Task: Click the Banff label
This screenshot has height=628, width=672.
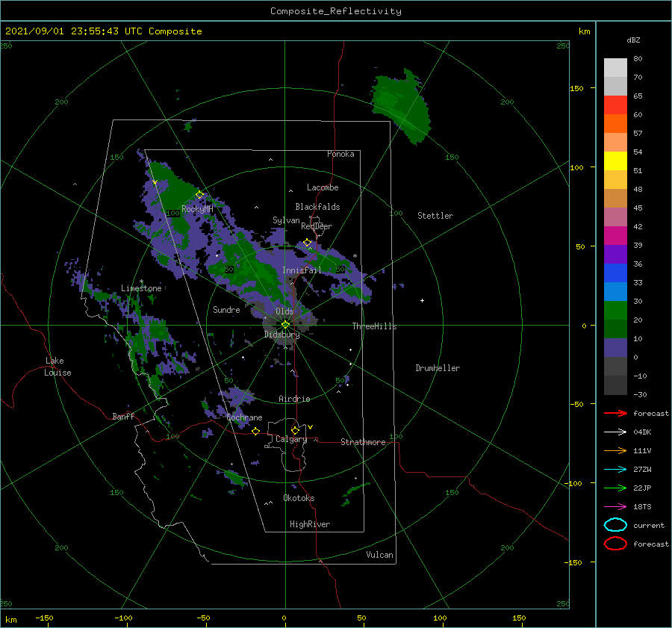Action: [123, 416]
